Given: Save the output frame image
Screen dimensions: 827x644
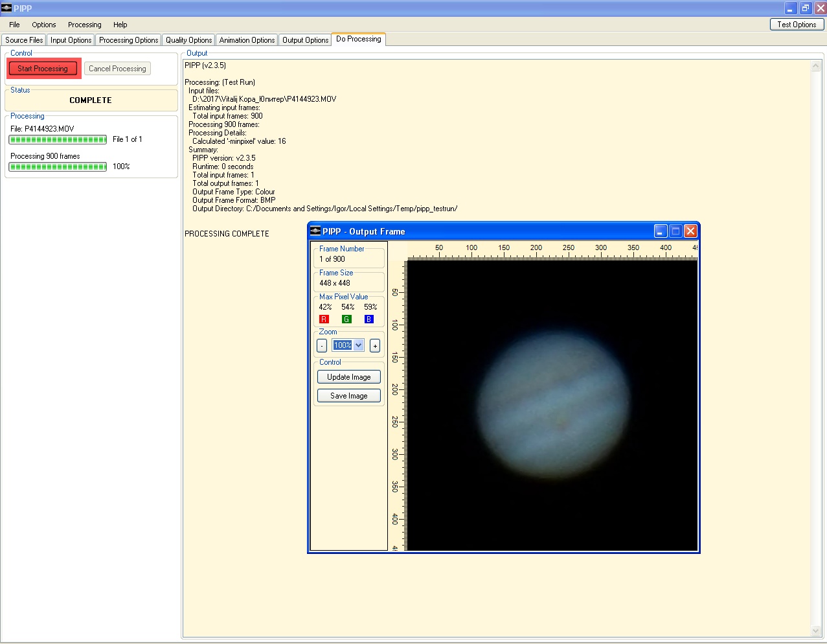Looking at the screenshot, I should point(348,396).
